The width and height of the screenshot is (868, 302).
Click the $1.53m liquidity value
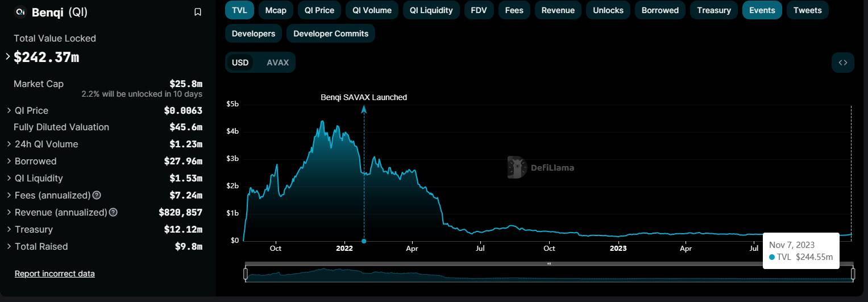(x=186, y=178)
